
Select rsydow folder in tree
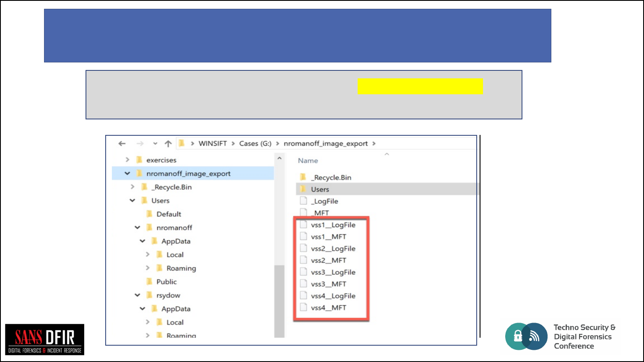(169, 295)
